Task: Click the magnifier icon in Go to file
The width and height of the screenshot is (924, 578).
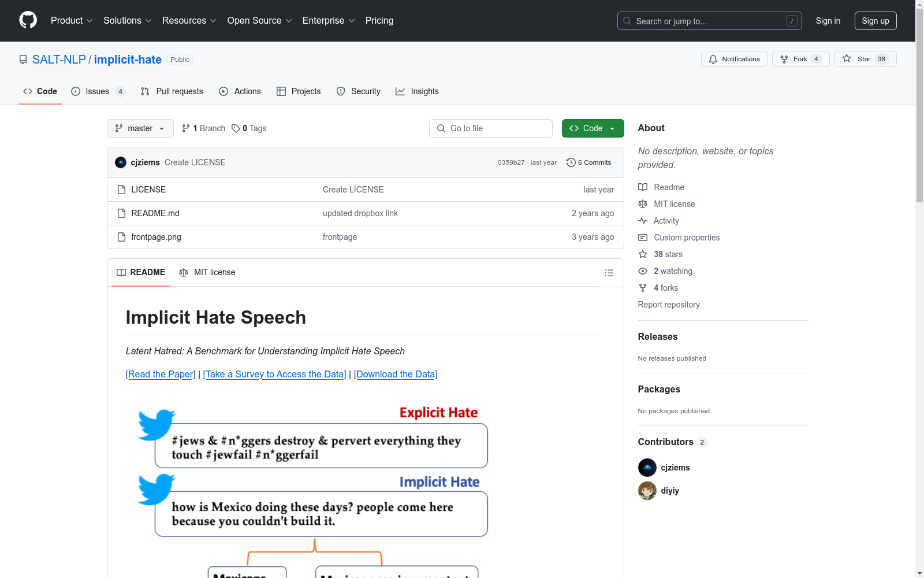Action: pos(441,128)
